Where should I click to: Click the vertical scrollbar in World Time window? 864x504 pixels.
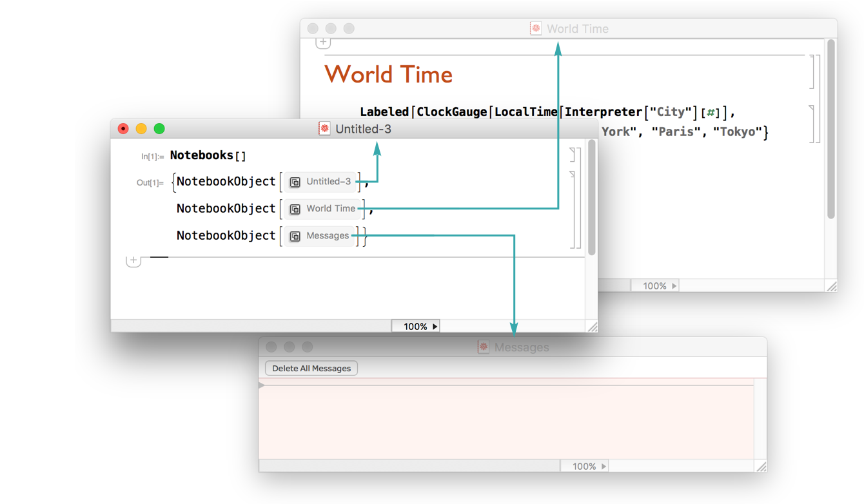(x=831, y=129)
